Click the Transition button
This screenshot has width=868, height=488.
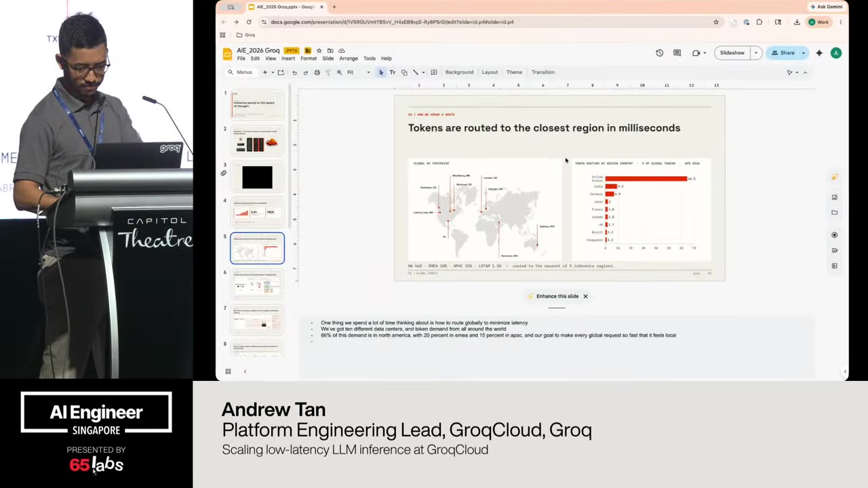point(543,73)
